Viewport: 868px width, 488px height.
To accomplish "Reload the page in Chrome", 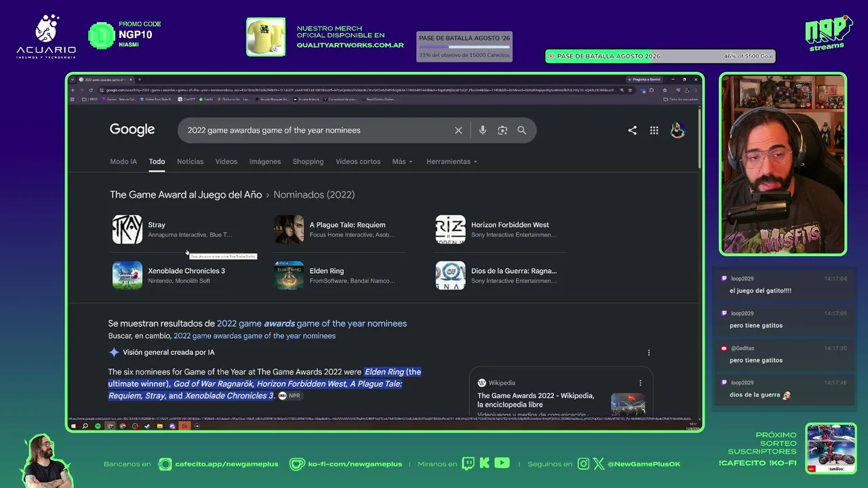I will point(91,90).
